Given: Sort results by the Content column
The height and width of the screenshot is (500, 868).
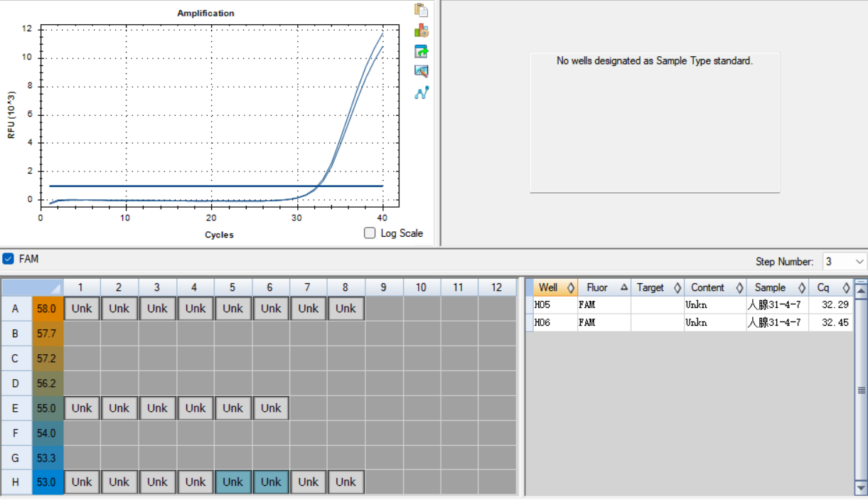Looking at the screenshot, I should coord(716,287).
